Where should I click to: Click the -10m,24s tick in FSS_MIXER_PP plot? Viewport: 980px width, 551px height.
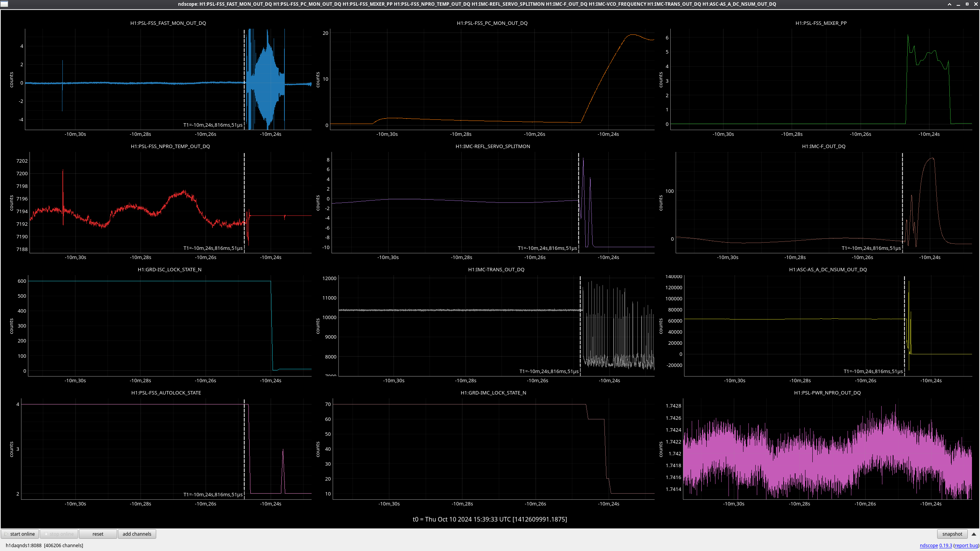click(x=929, y=134)
